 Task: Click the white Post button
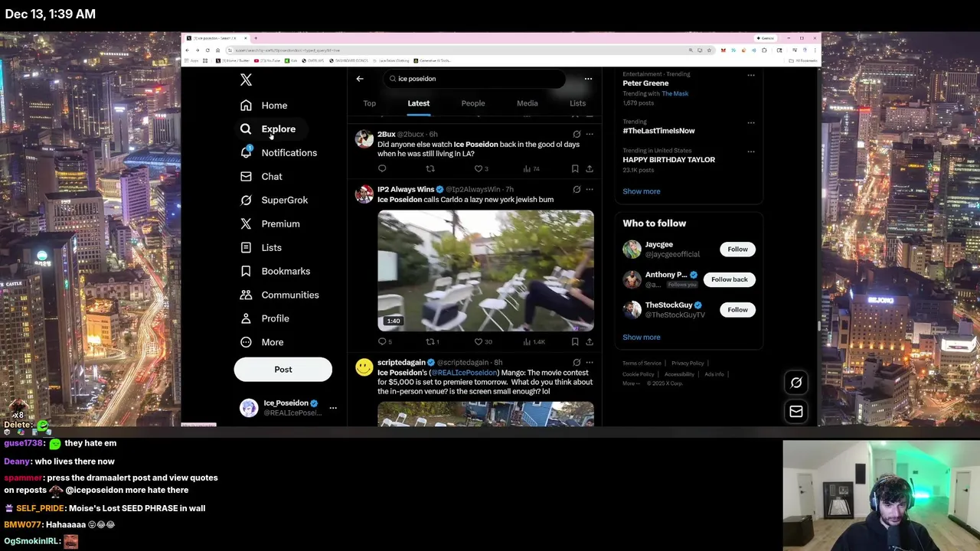[283, 370]
